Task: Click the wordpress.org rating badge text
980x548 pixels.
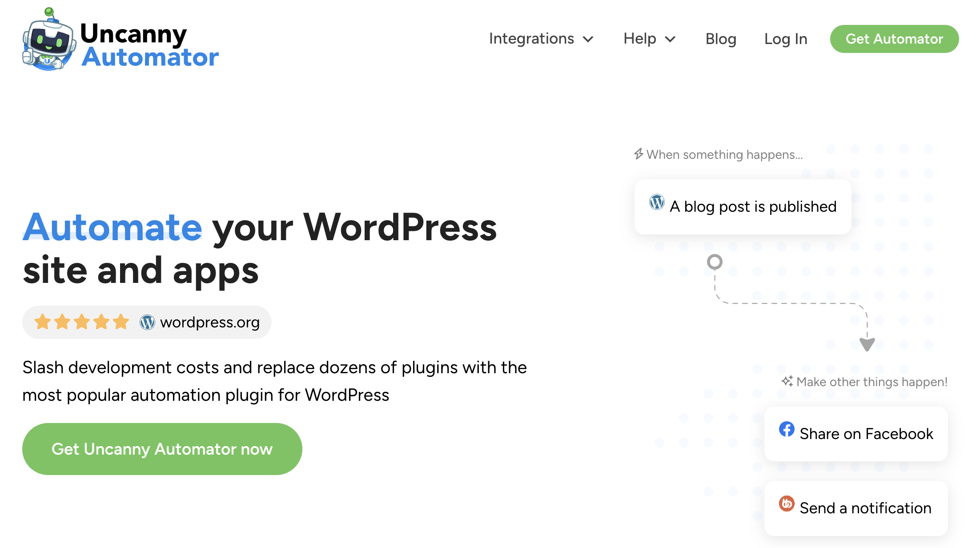Action: point(210,322)
